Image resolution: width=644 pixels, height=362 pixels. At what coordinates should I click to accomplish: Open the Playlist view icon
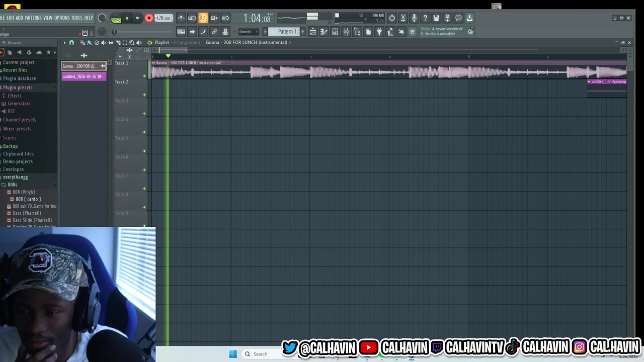(x=312, y=32)
